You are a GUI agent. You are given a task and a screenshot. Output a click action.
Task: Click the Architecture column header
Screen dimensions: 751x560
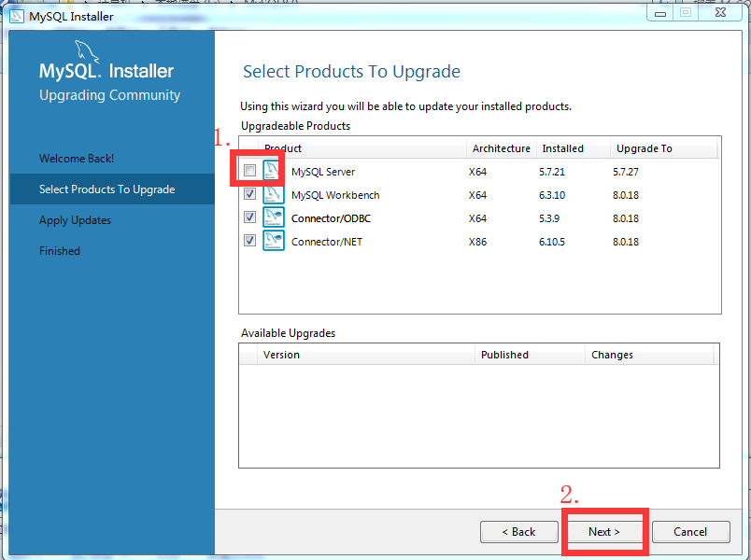(x=501, y=147)
